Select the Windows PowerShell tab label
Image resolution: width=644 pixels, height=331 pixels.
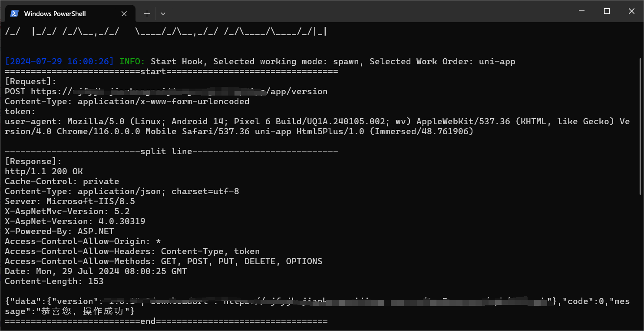coord(55,14)
